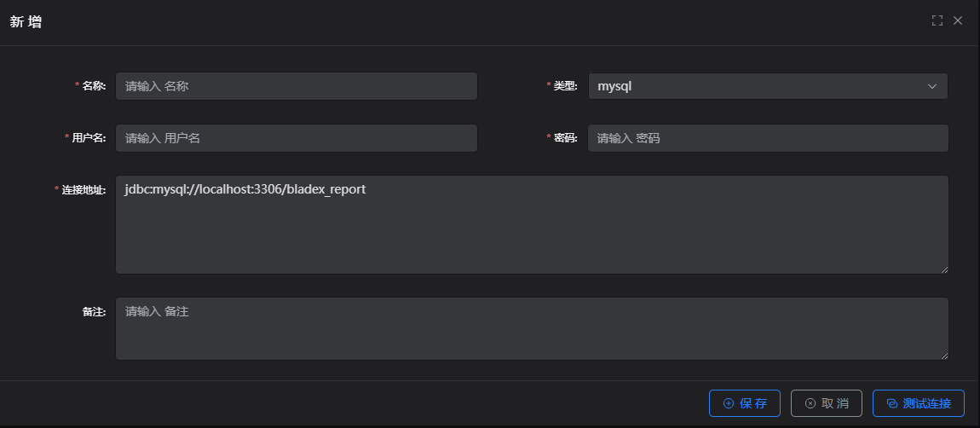Image resolution: width=980 pixels, height=428 pixels.
Task: Click the 名称 field label
Action: (94, 86)
